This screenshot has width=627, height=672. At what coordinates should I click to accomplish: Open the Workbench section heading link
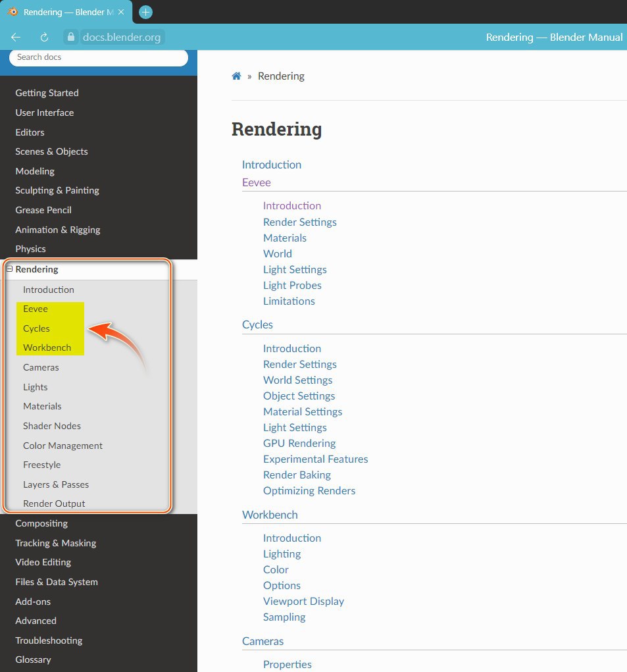[270, 515]
